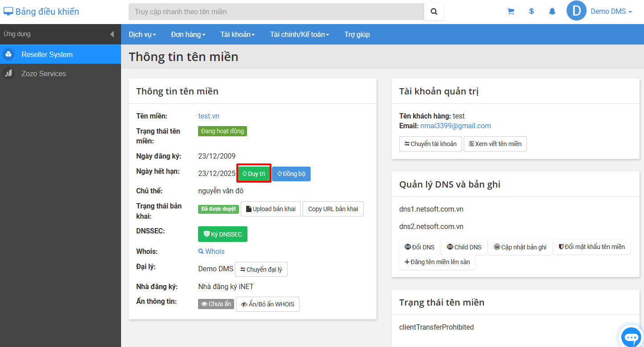Screen dimensions: 644x347
Task: Select Zozo Services in sidebar
Action: coord(61,73)
